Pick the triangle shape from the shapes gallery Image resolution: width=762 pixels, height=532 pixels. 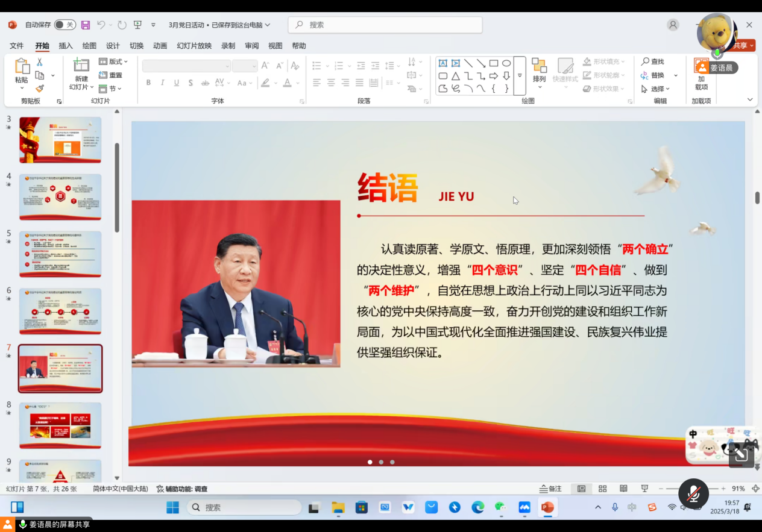pyautogui.click(x=456, y=76)
